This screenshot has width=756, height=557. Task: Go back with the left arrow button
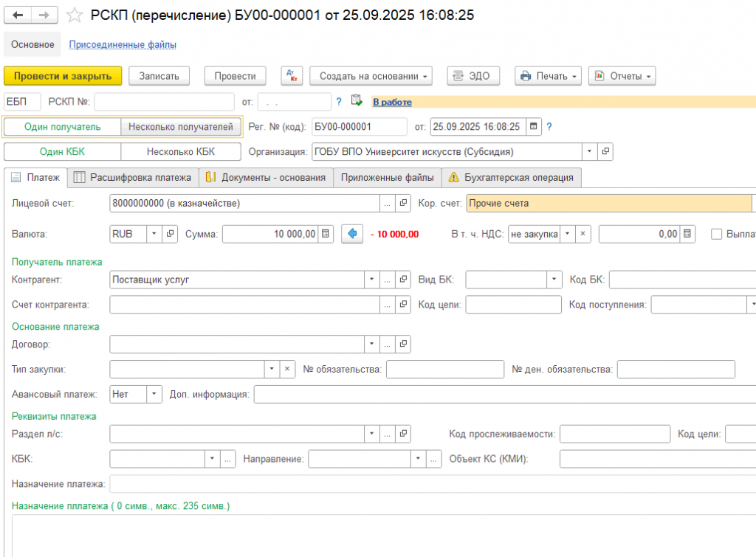tap(18, 15)
